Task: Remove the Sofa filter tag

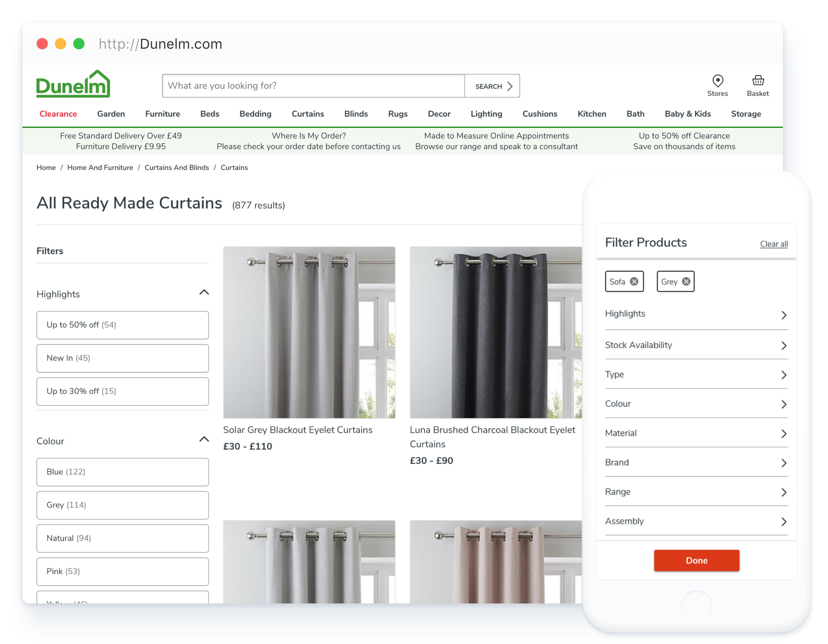Action: [x=634, y=282]
